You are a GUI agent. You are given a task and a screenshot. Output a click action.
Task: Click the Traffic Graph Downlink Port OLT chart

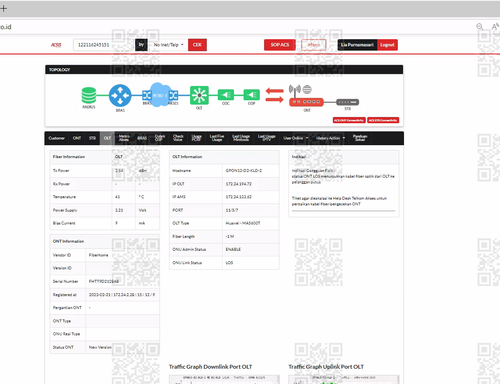224,379
